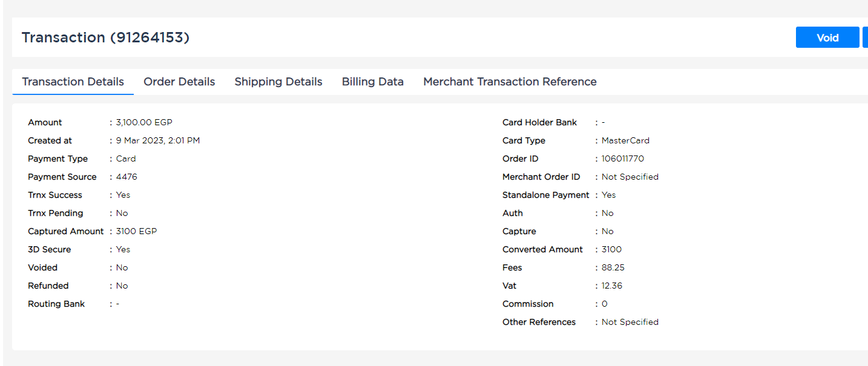Click Merchant Order ID value Not Specified
Viewport: 868px width, 366px height.
pyautogui.click(x=630, y=177)
